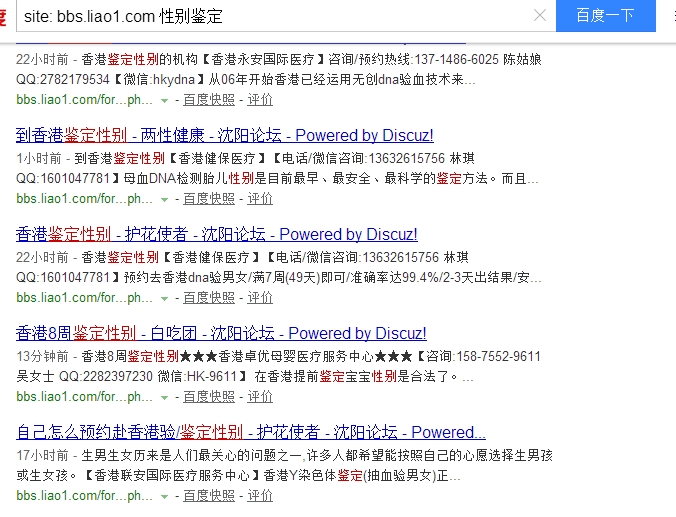Click 评价 for 香港永安国际医疗 result

(x=260, y=100)
